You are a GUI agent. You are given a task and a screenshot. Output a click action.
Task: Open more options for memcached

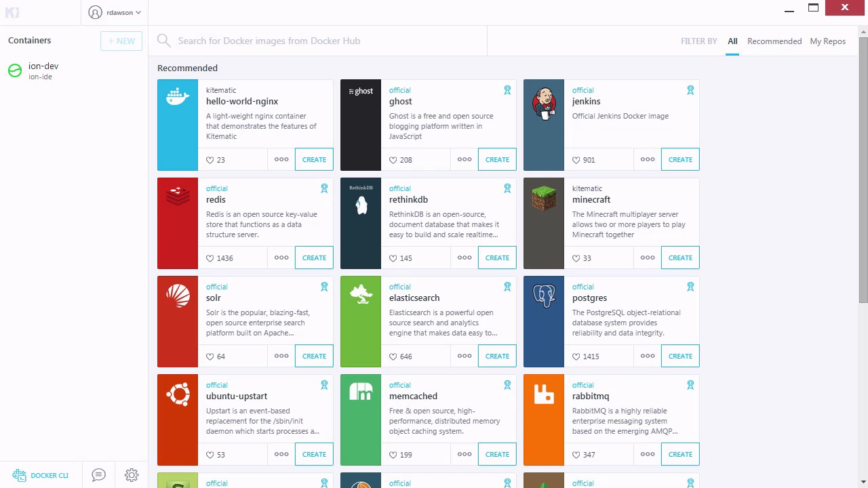click(465, 454)
